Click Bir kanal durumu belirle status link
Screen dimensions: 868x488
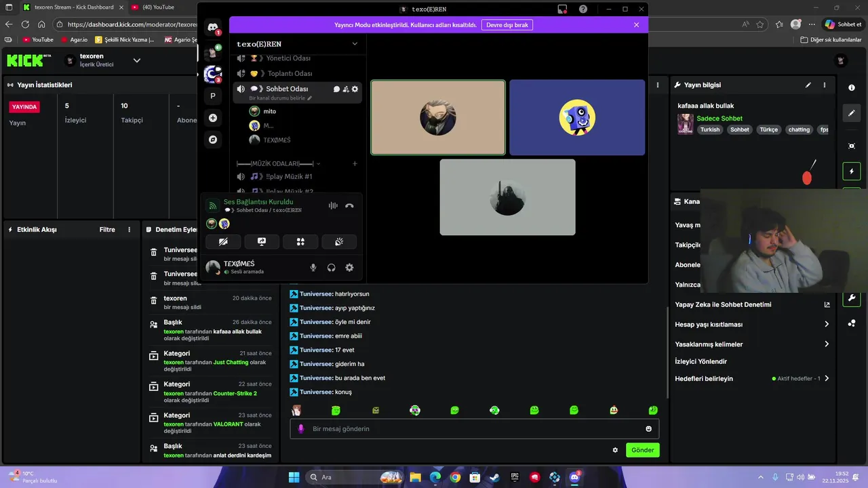[x=281, y=98]
